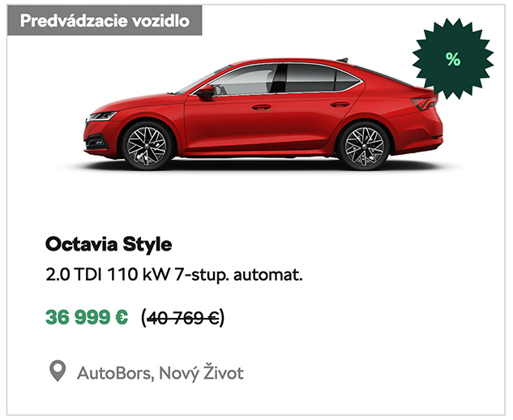Click the roof antenna on the car
Image resolution: width=513 pixels, height=420 pixels.
pyautogui.click(x=343, y=60)
